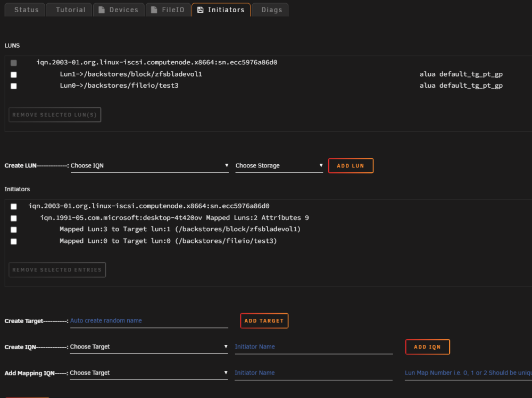Click Initiator Name field in Create IQN row
Image resolution: width=532 pixels, height=398 pixels.
313,347
